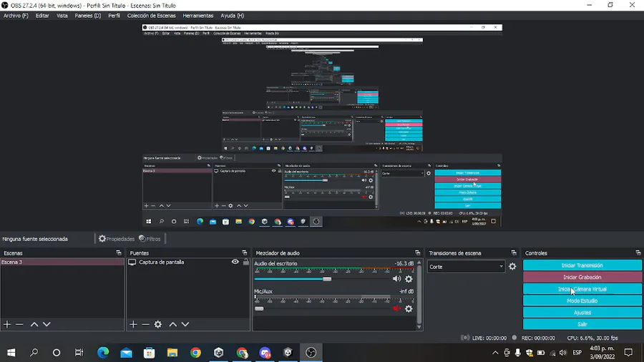Remove selected source in Fuentes panel
The image size is (644, 362).
coord(145,324)
